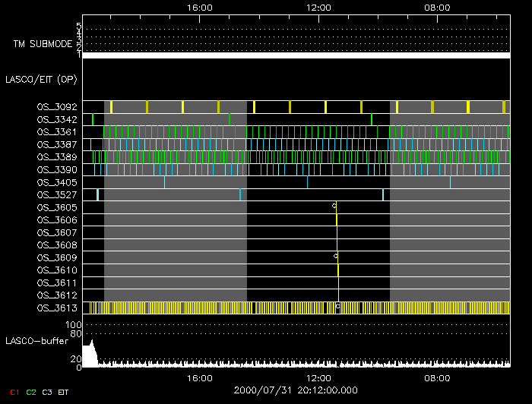
Task: Click the green C2 legend entry
Action: pos(30,391)
